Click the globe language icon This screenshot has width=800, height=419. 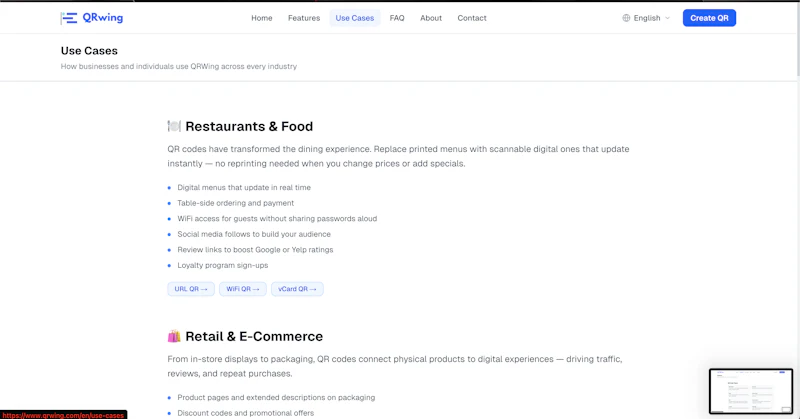tap(626, 18)
